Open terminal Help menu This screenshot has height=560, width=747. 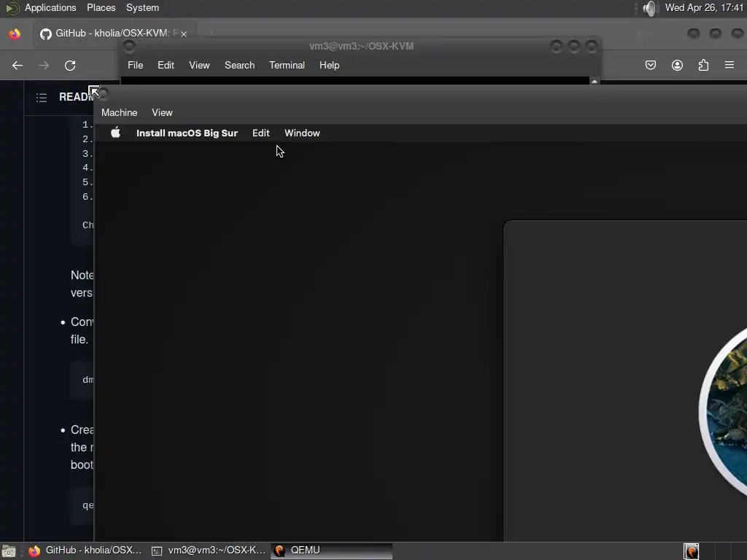tap(329, 65)
